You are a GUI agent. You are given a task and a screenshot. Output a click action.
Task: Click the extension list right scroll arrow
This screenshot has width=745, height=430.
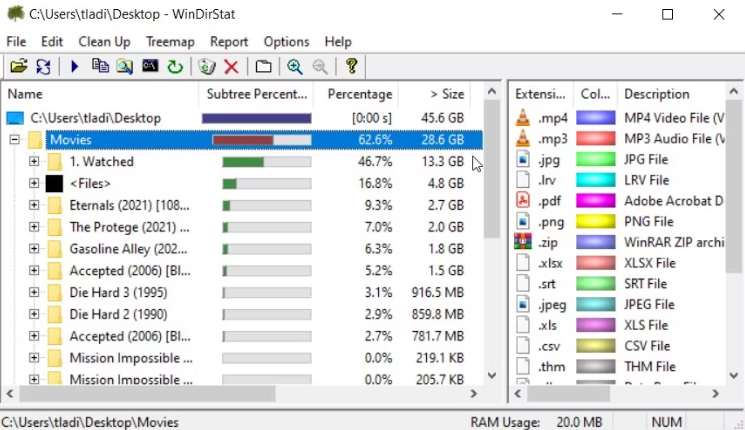(x=715, y=393)
